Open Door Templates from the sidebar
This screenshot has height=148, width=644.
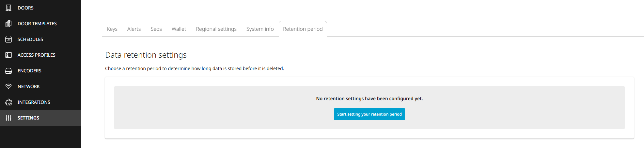click(37, 24)
